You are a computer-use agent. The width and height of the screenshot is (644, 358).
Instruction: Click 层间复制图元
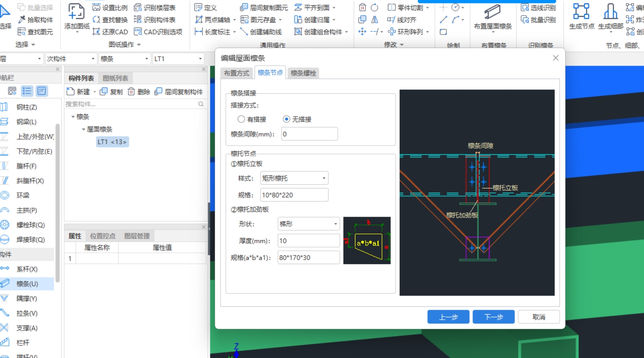(264, 8)
